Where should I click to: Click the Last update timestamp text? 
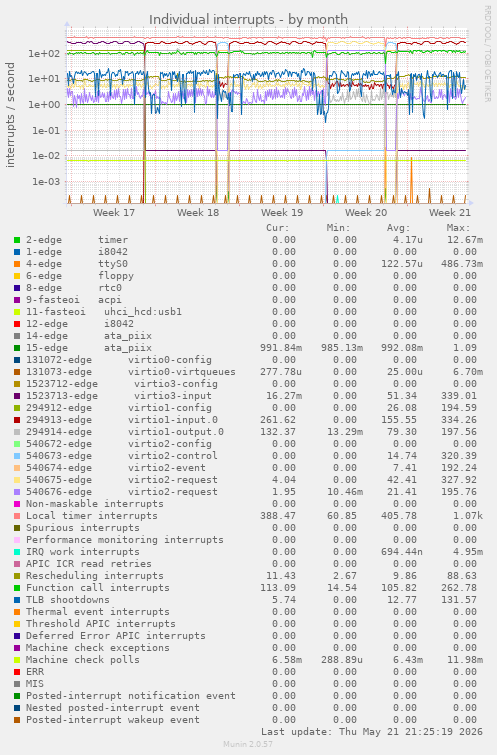tap(372, 732)
